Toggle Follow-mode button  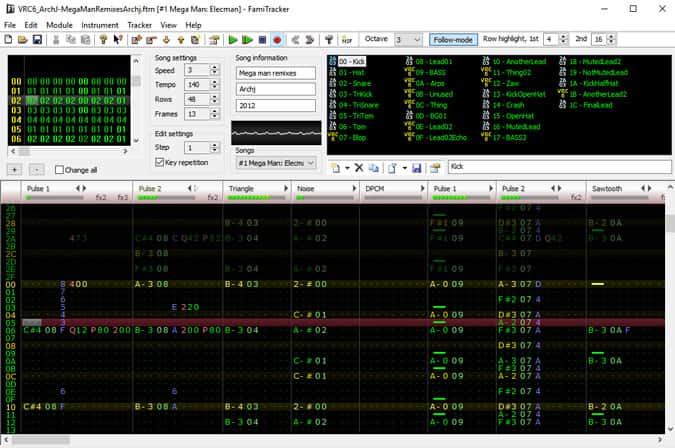(453, 40)
